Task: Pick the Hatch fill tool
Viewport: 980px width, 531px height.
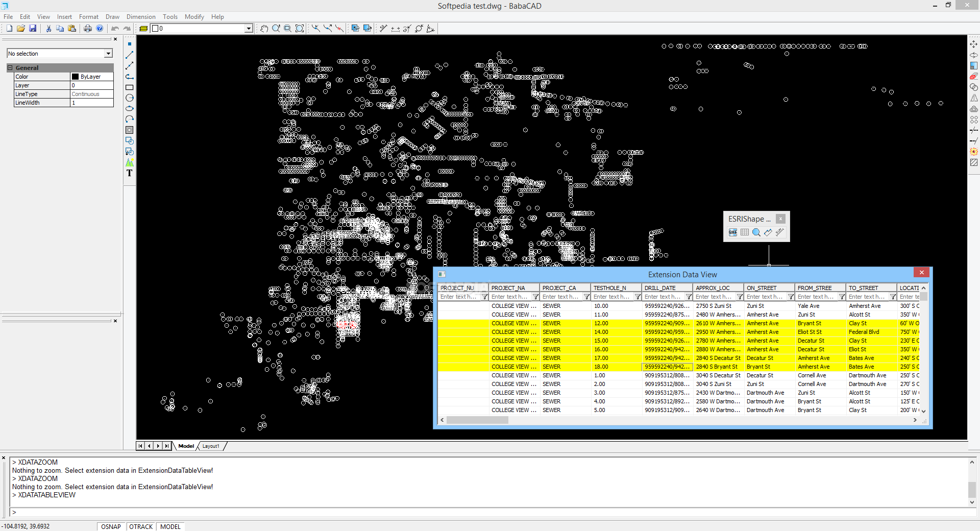Action: pyautogui.click(x=130, y=130)
